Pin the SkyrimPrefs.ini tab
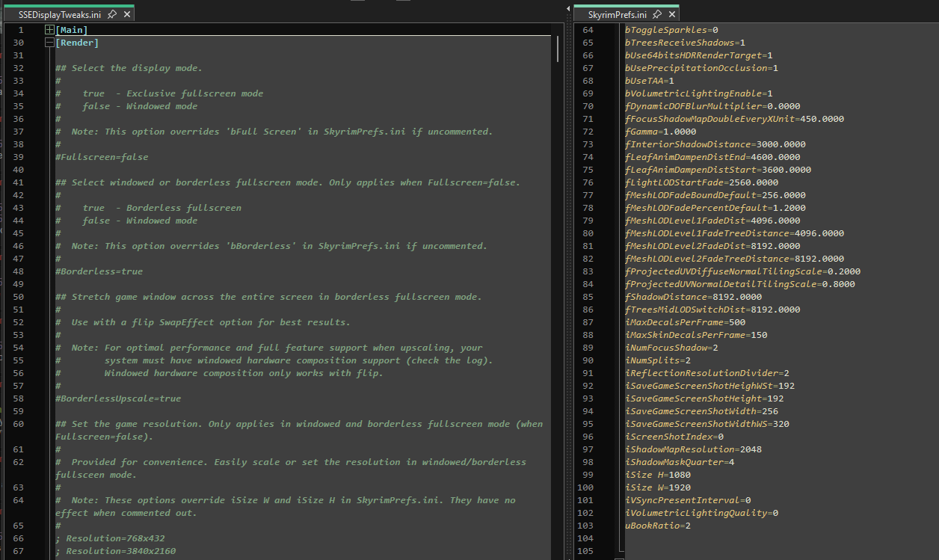 (656, 14)
